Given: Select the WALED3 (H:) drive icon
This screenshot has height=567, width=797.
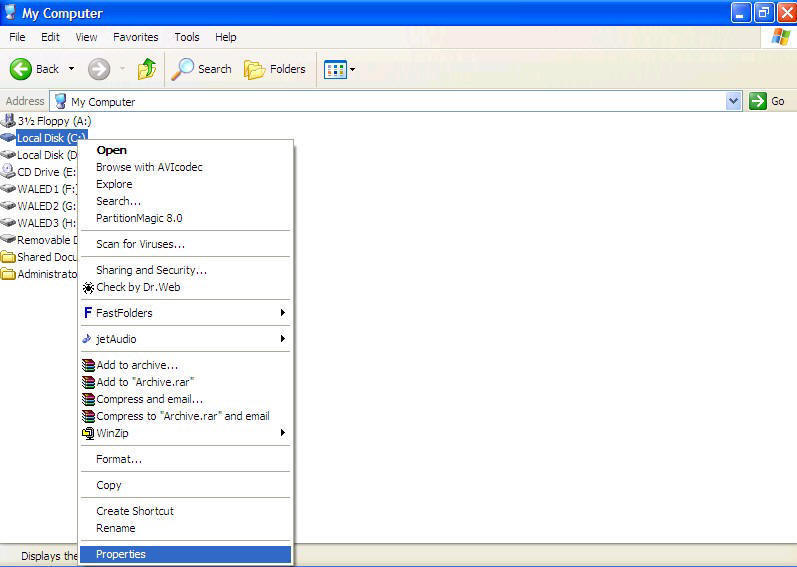Looking at the screenshot, I should tap(8, 223).
